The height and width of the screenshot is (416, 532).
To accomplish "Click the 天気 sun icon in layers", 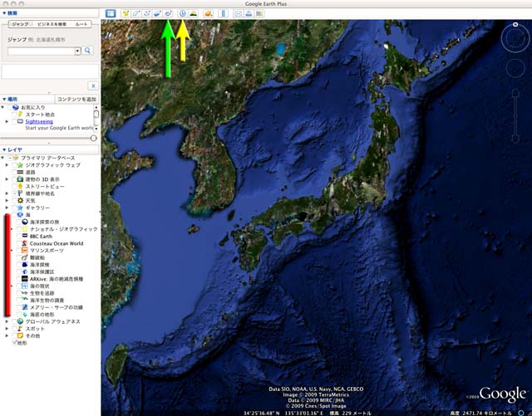I will (x=20, y=200).
